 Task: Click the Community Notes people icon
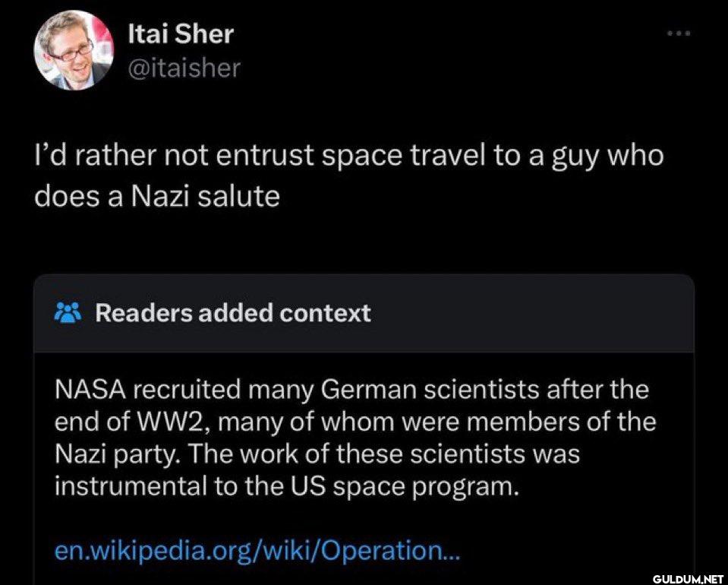click(68, 313)
